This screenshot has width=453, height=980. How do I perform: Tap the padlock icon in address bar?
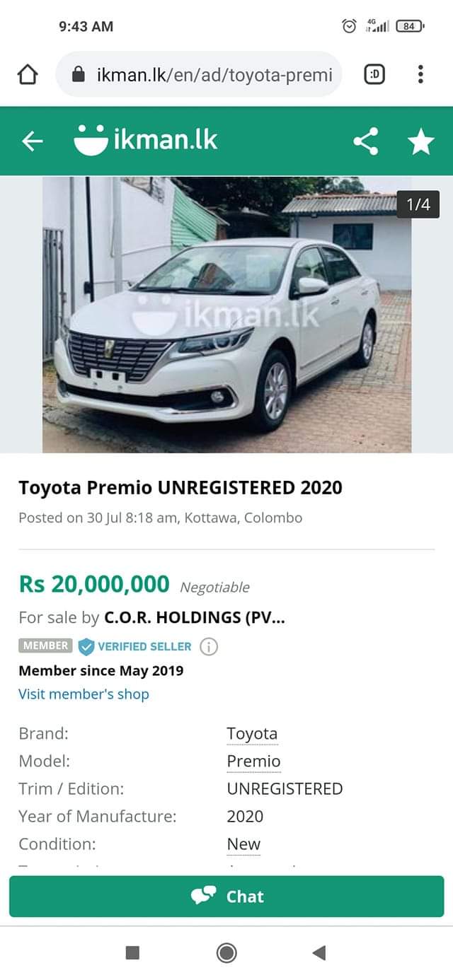tap(79, 74)
